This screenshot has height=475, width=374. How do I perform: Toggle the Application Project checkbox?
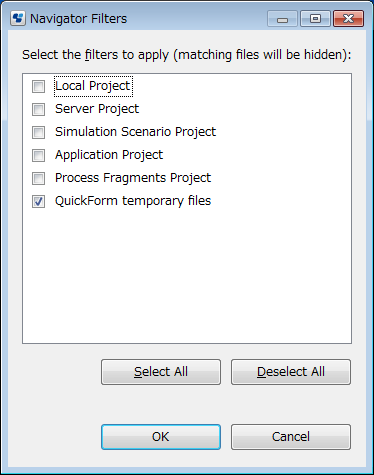coord(38,155)
